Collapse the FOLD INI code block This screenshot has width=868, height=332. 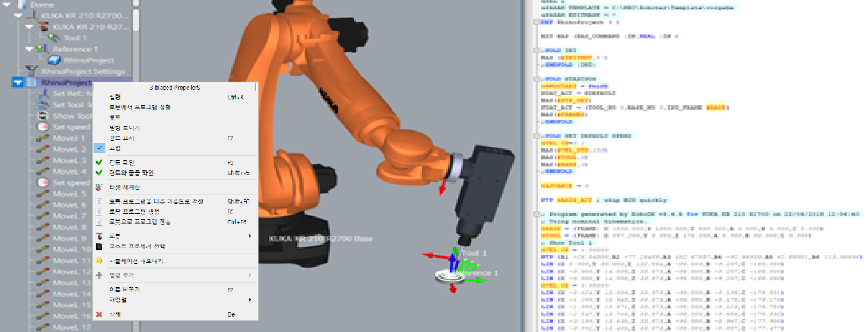pos(536,50)
